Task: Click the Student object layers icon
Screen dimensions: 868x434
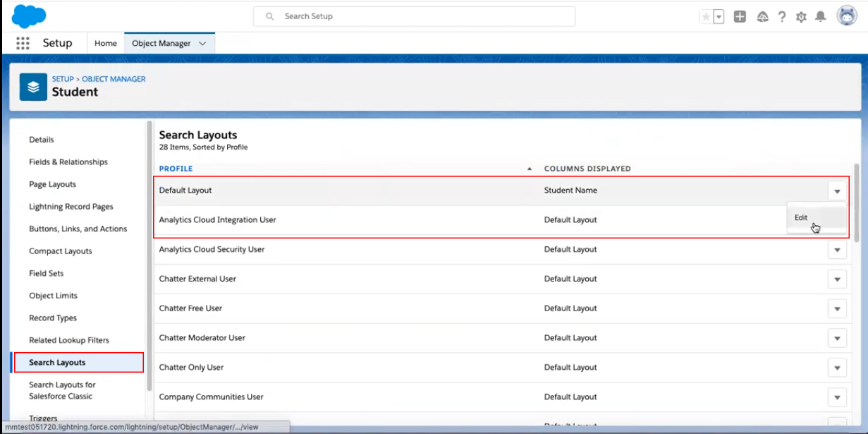Action: tap(33, 87)
